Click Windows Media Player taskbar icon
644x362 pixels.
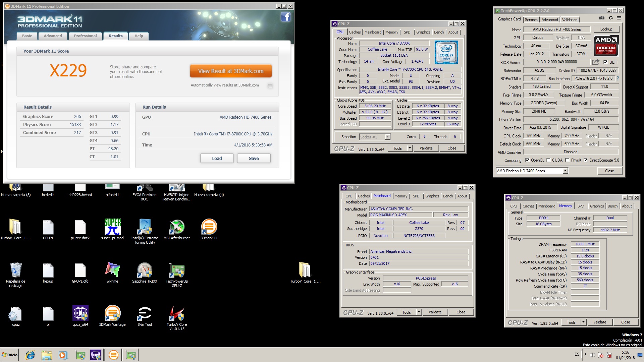(63, 355)
